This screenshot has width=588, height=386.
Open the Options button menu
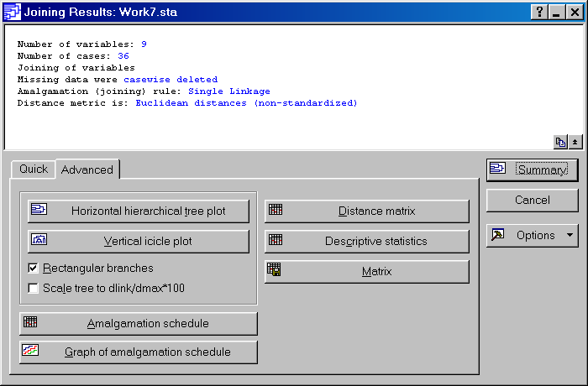coord(532,235)
